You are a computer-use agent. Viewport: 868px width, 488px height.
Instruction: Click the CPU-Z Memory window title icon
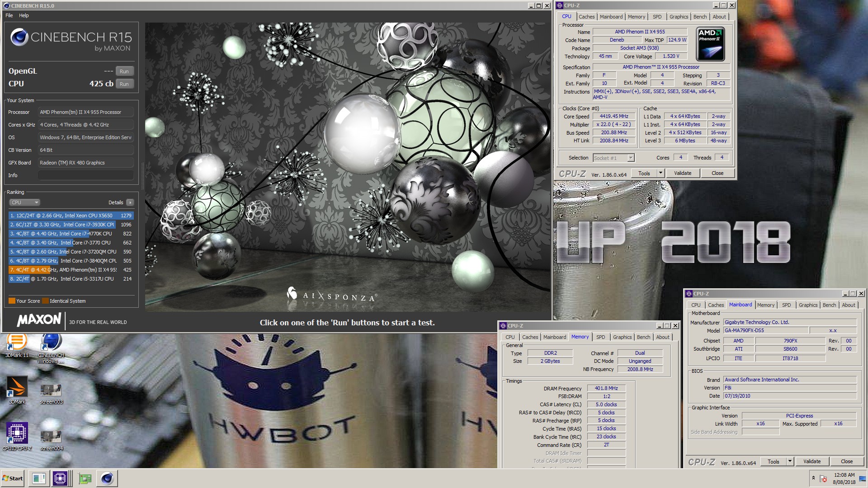(x=503, y=326)
